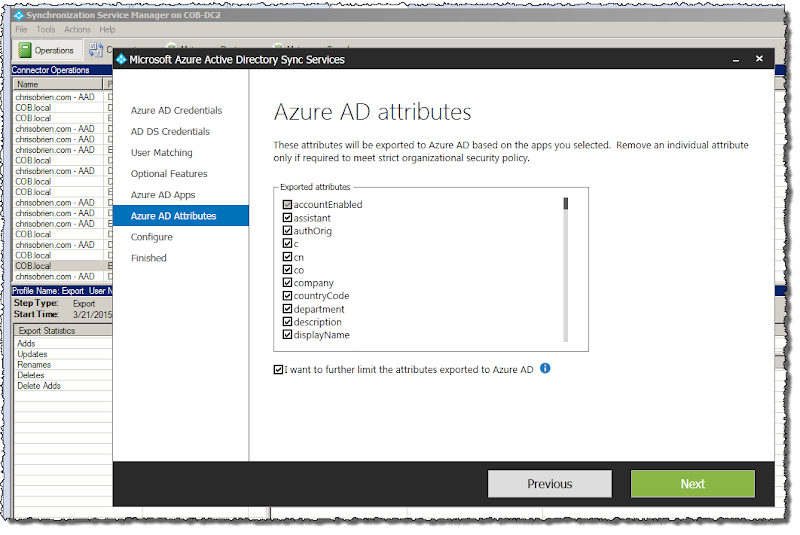Screen dimensions: 800x535
Task: Click the green Next button
Action: coord(692,483)
